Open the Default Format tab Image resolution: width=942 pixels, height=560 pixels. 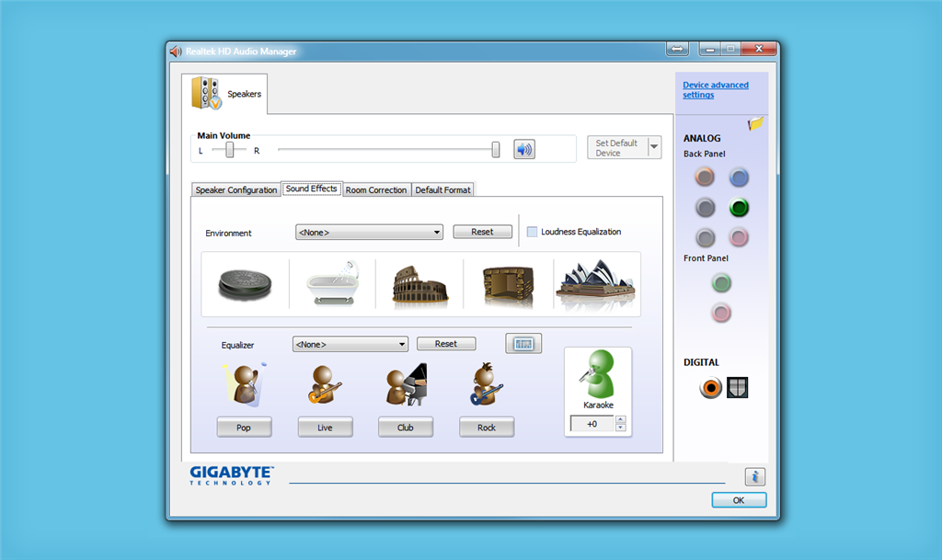[x=442, y=189]
